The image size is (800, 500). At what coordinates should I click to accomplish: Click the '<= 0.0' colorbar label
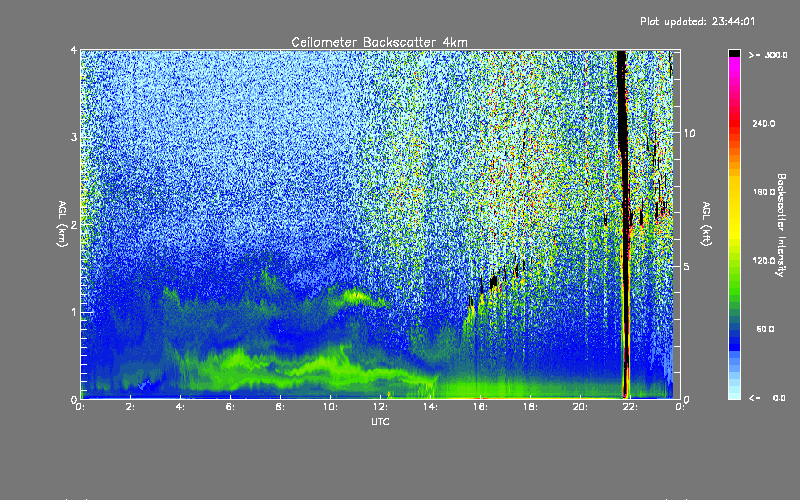point(768,398)
